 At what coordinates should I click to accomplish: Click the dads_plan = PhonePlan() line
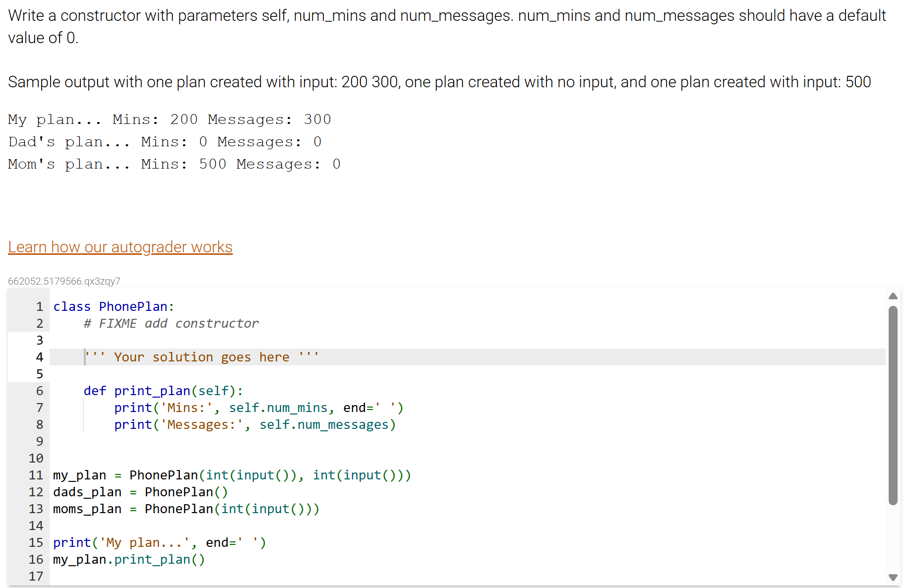[x=140, y=492]
